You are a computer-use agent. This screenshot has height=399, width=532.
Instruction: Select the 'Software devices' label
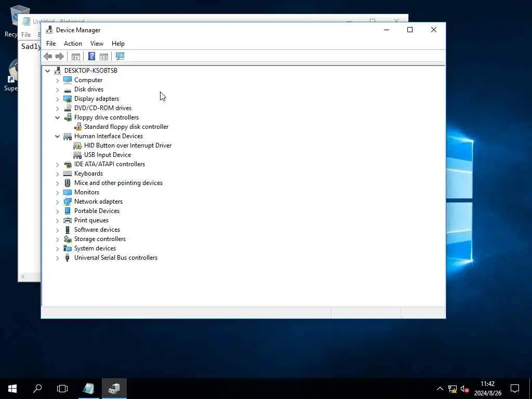click(97, 230)
